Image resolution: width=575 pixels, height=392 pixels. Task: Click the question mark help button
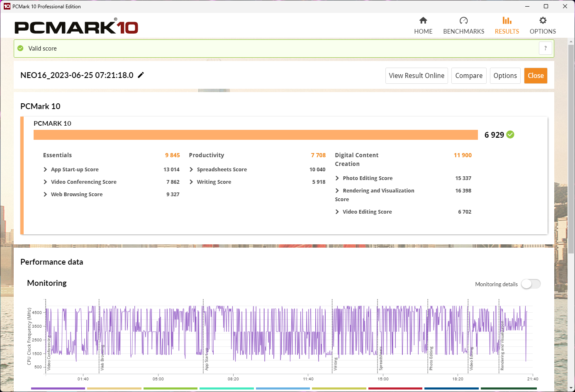pyautogui.click(x=546, y=48)
